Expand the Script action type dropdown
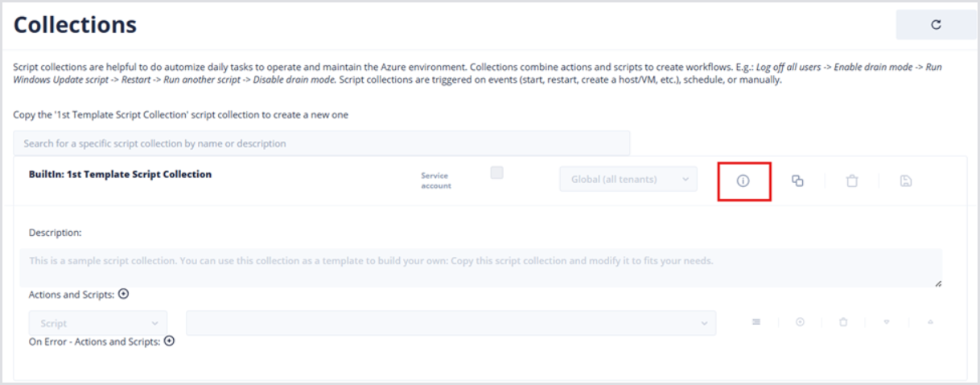This screenshot has width=980, height=385. 98,323
